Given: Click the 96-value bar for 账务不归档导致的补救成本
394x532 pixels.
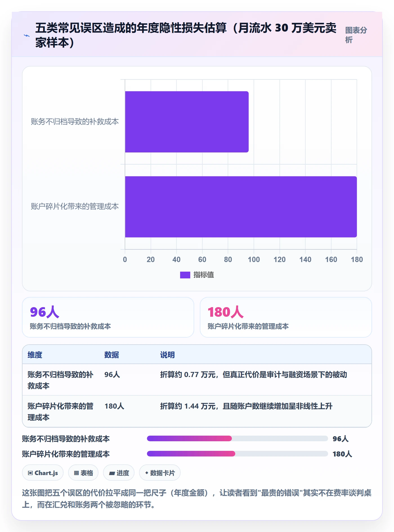Looking at the screenshot, I should [187, 122].
